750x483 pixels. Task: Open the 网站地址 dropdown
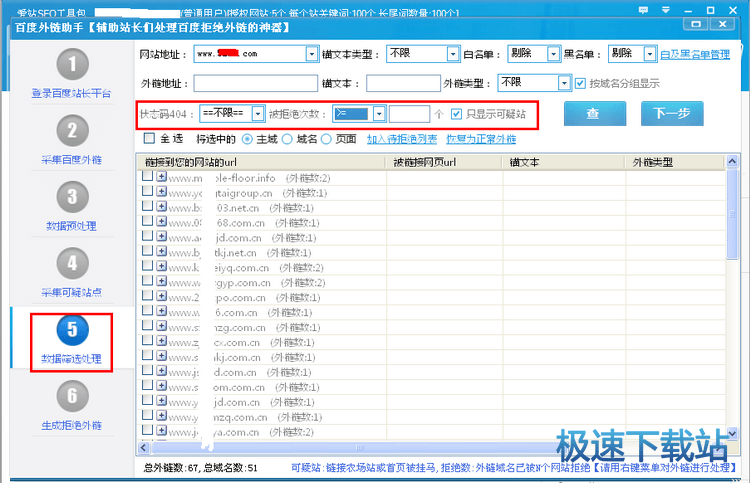(x=311, y=54)
